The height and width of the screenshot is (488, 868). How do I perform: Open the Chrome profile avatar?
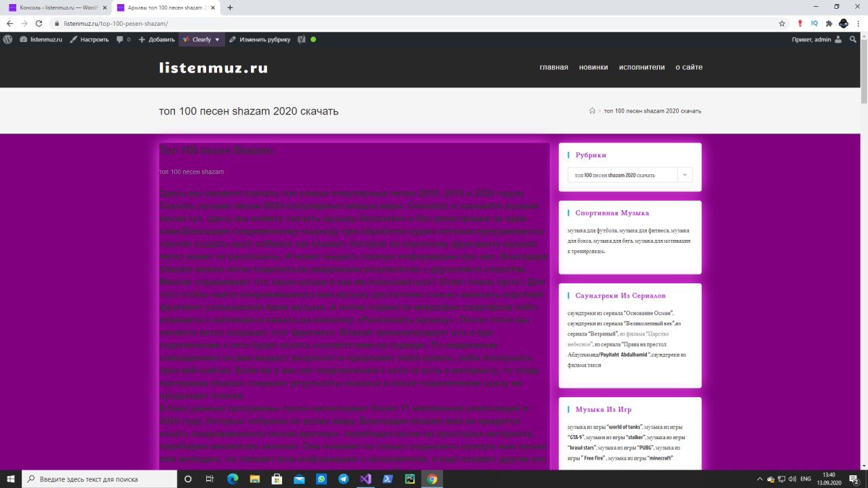844,23
